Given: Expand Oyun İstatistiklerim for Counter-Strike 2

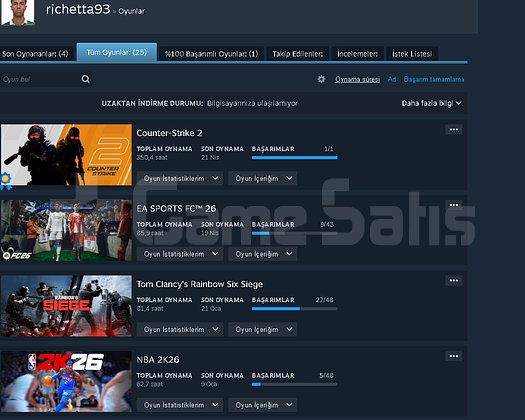Looking at the screenshot, I should coord(181,179).
